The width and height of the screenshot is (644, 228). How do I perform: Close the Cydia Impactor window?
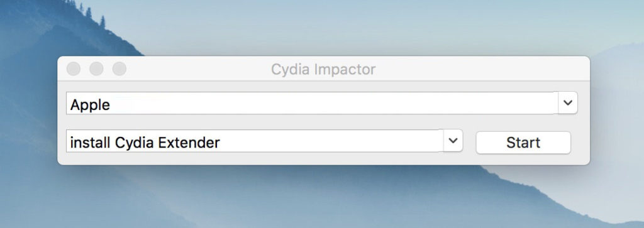[74, 69]
